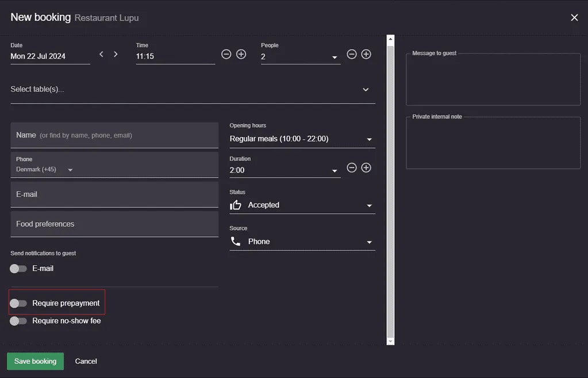This screenshot has height=378, width=588.
Task: Click the Save booking button
Action: (x=35, y=361)
